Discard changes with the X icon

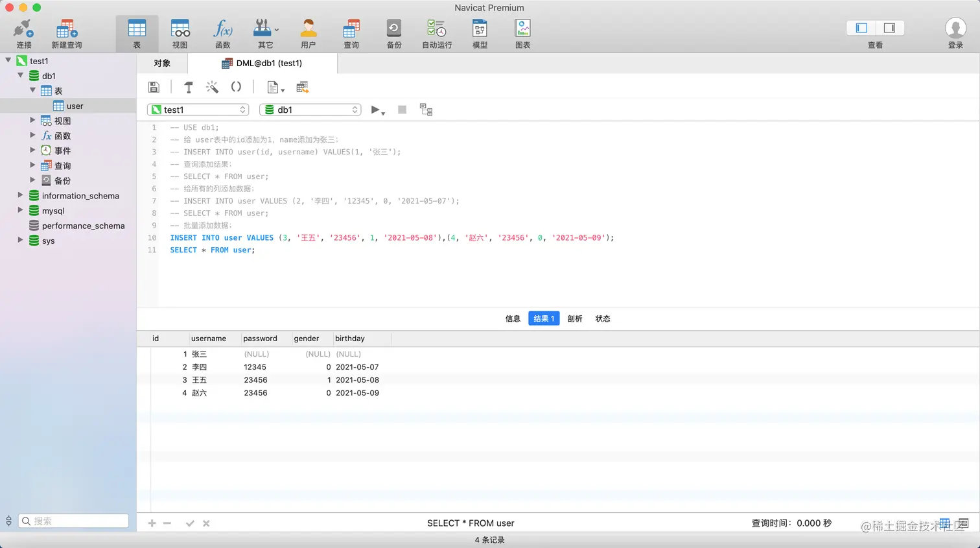[x=206, y=523]
